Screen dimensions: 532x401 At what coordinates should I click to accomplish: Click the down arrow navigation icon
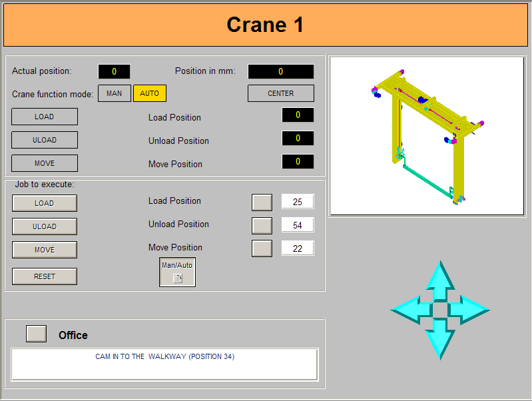click(x=440, y=339)
